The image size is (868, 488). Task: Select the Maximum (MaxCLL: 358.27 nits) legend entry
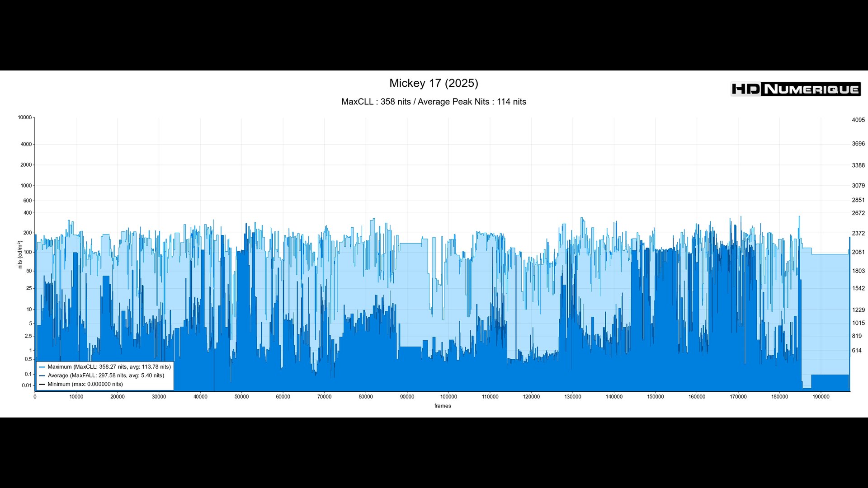[x=105, y=367]
